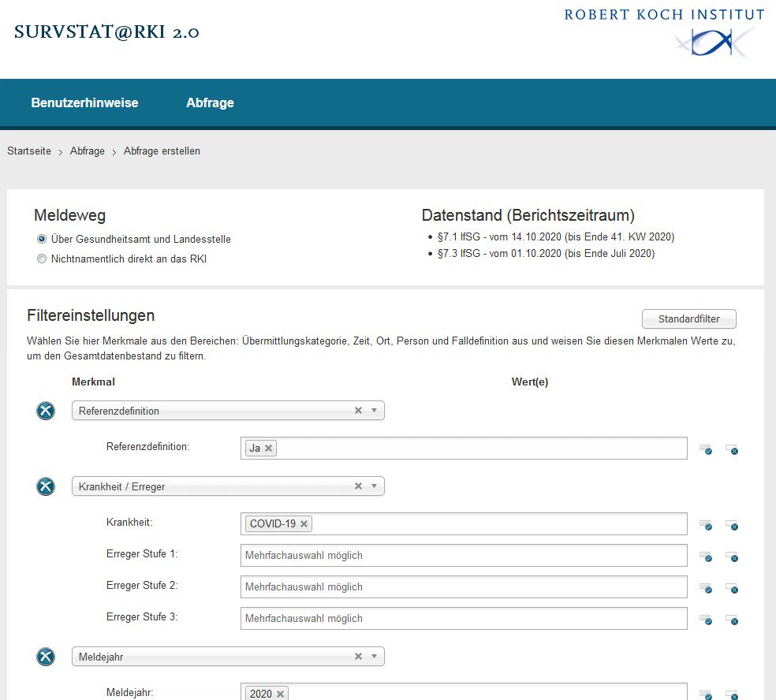The image size is (776, 700).
Task: Select all values icon for Referenzdefinition row
Action: [x=706, y=449]
